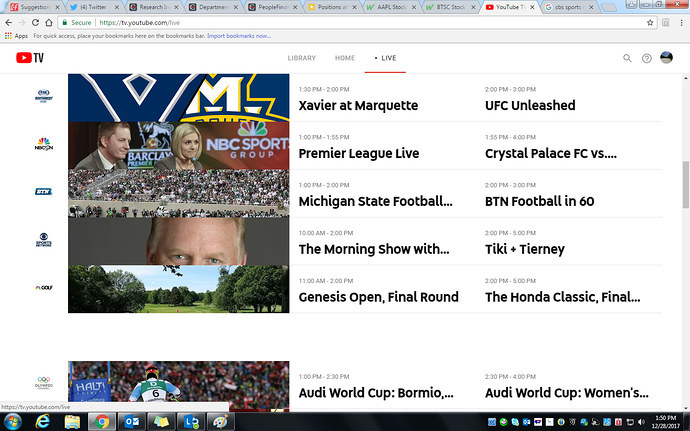The height and width of the screenshot is (431, 690).
Task: Open Crystal Palace FC vs. listing
Action: 551,154
